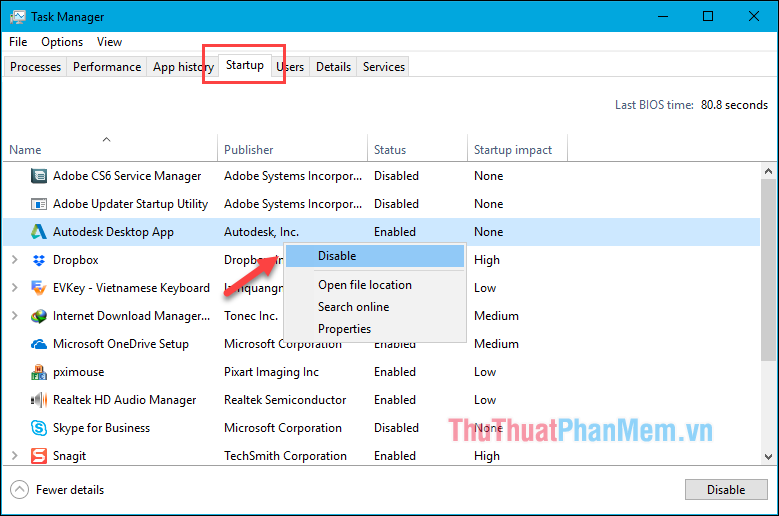This screenshot has height=516, width=779.
Task: Expand the Dropbox startup entry
Action: 14,260
